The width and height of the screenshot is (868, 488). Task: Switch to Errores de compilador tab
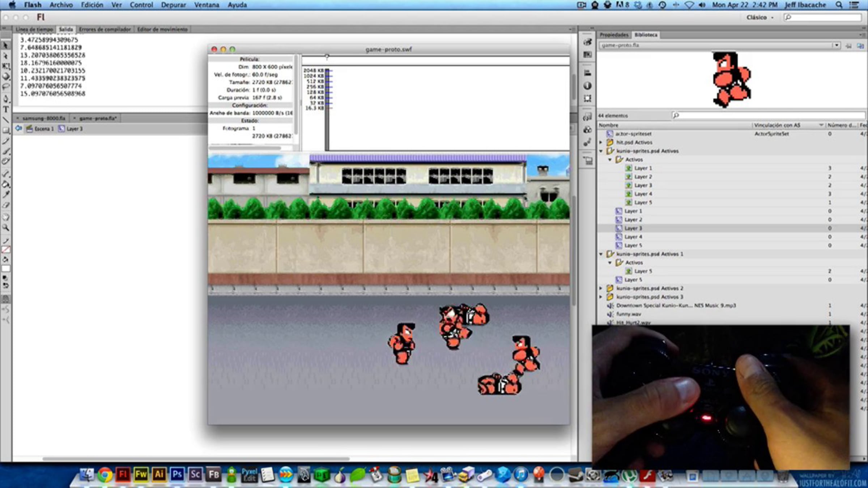click(x=105, y=29)
